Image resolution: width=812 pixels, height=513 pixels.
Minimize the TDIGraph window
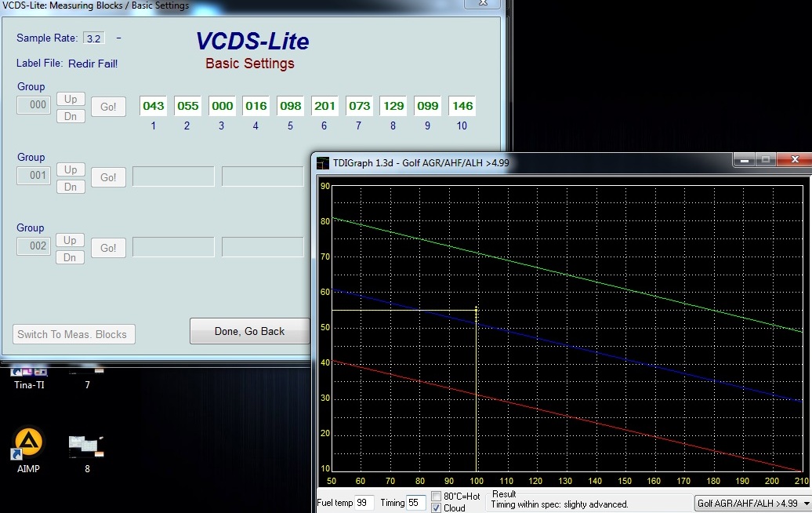[743, 160]
